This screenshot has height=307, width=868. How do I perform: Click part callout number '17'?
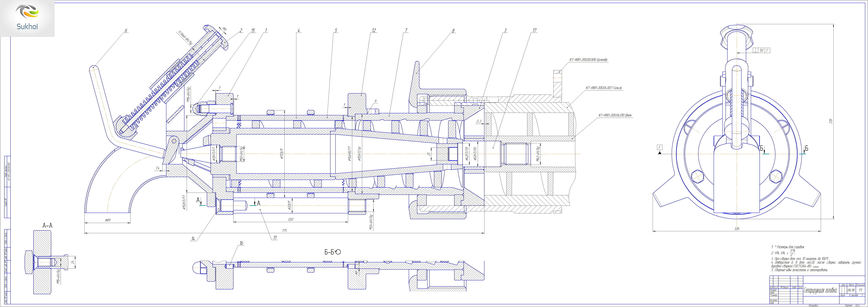(534, 31)
